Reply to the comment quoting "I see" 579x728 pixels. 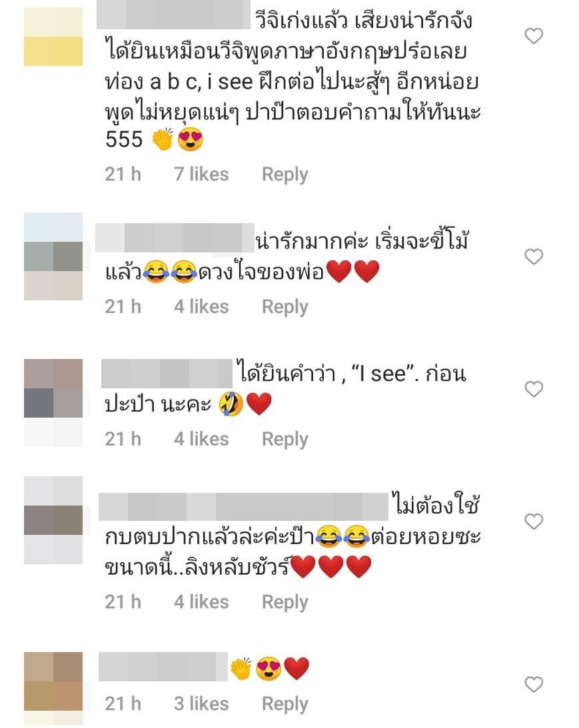click(x=285, y=439)
